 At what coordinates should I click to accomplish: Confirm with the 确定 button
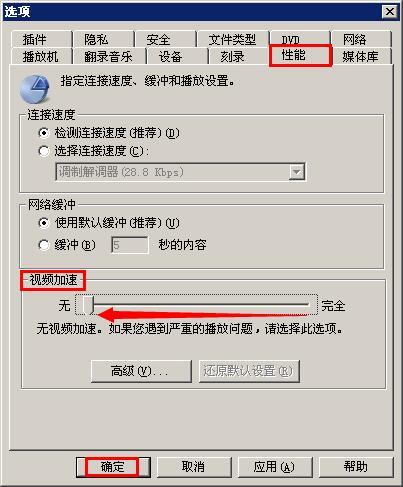point(113,467)
